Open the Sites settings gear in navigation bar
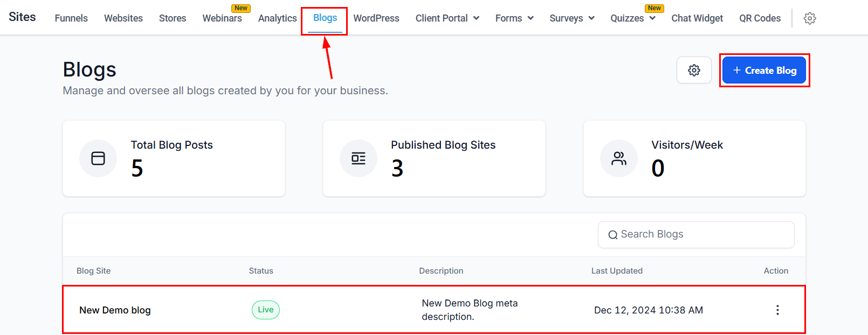Viewport: 868px width, 335px height. [809, 18]
